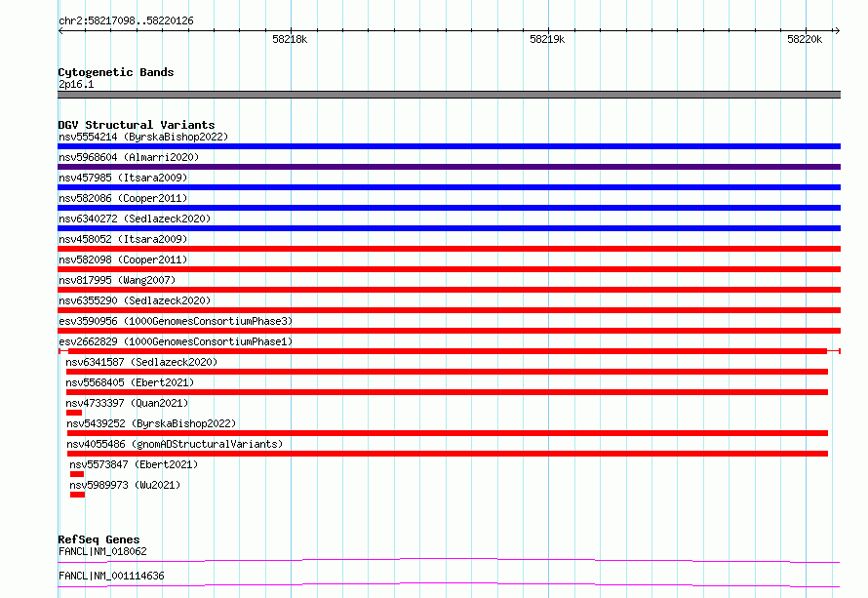Click the nsv4055486 (gnomADStructuralVariants) label
The width and height of the screenshot is (868, 598).
(175, 444)
